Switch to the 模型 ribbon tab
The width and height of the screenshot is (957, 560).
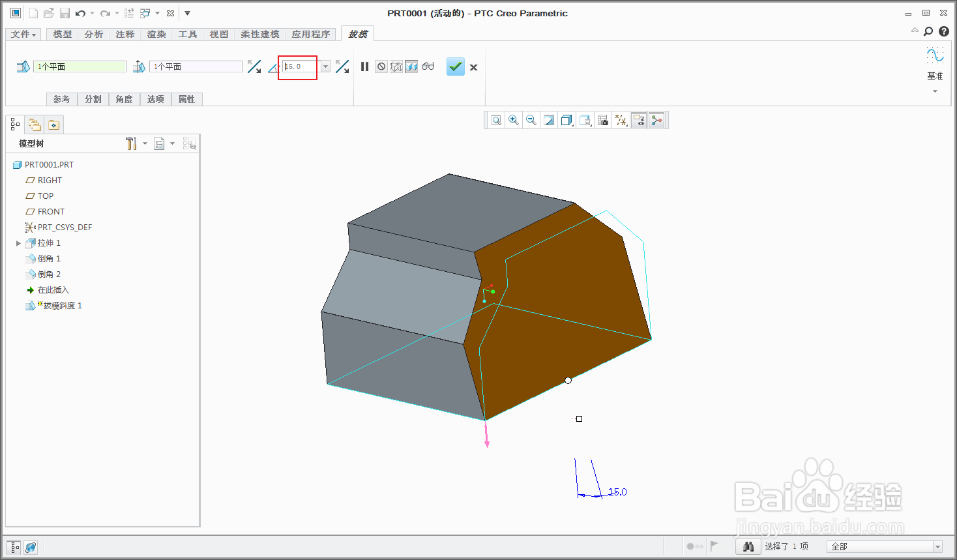(63, 34)
